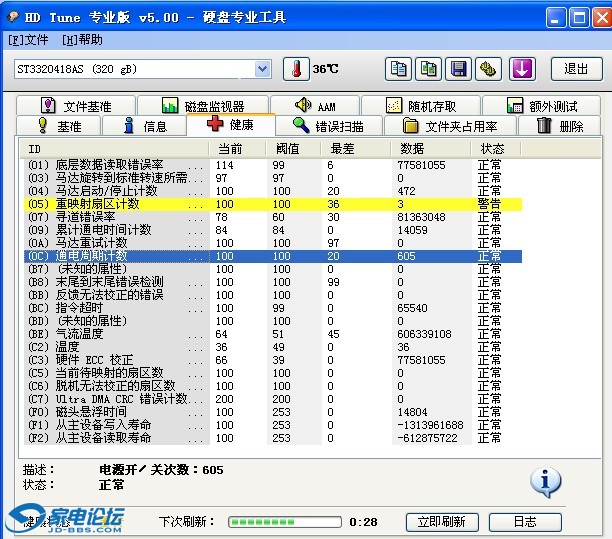Screen dimensions: 612x539
Task: Open the 文件 menu
Action: coord(28,40)
